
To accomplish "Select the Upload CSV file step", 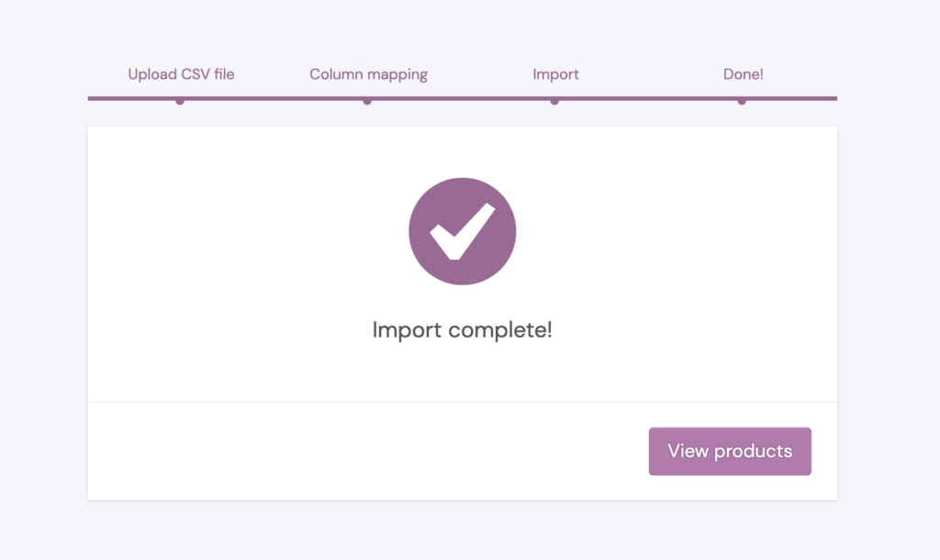I will coord(181,74).
